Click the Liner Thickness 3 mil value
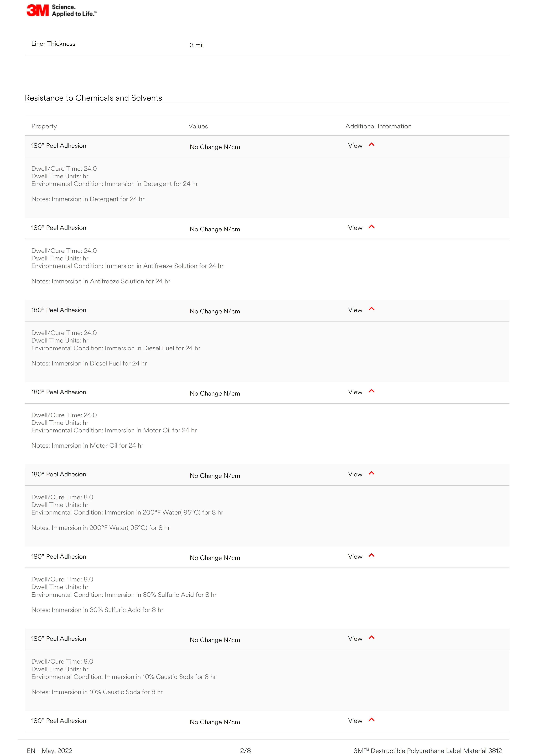 [x=196, y=45]
